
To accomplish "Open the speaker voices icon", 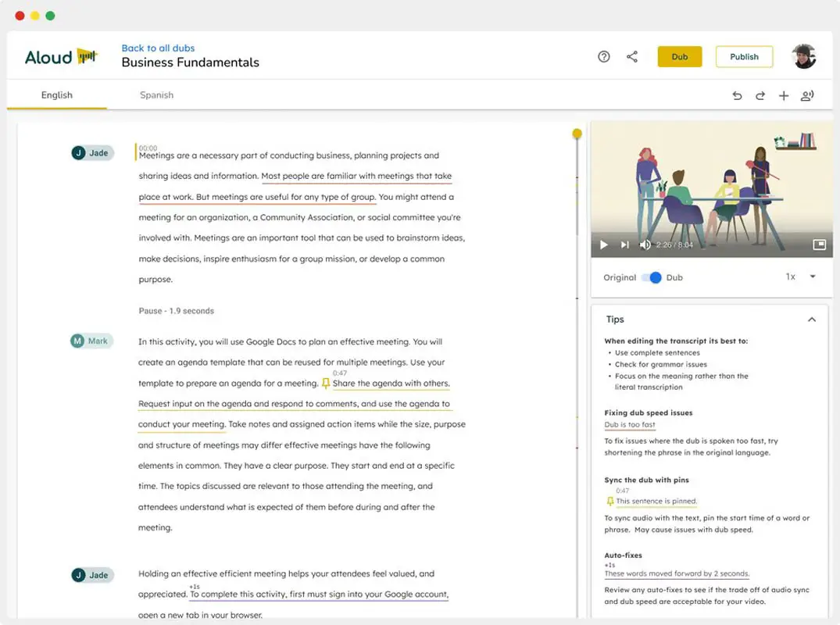I will pos(807,96).
